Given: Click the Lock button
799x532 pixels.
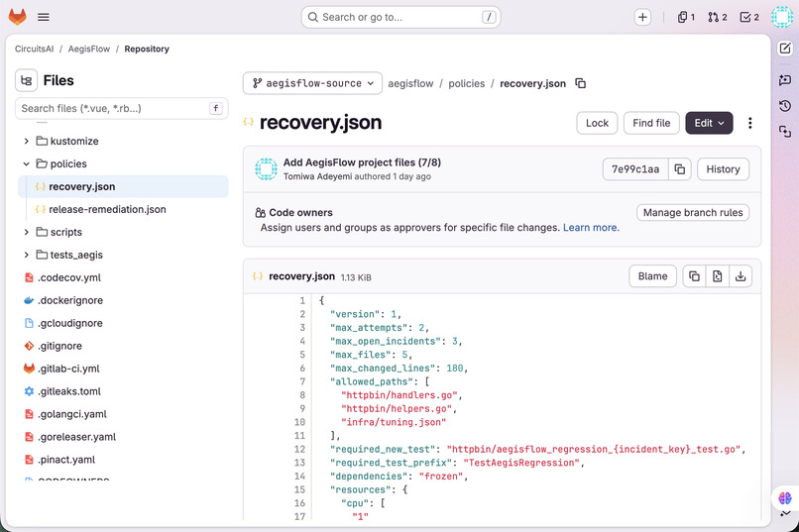Looking at the screenshot, I should pyautogui.click(x=597, y=123).
